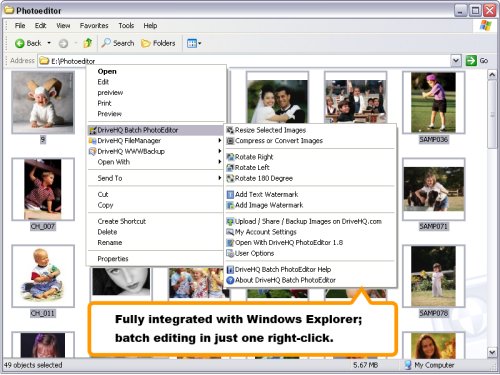500x375 pixels.
Task: Click the Rotate Right icon
Action: pos(230,157)
